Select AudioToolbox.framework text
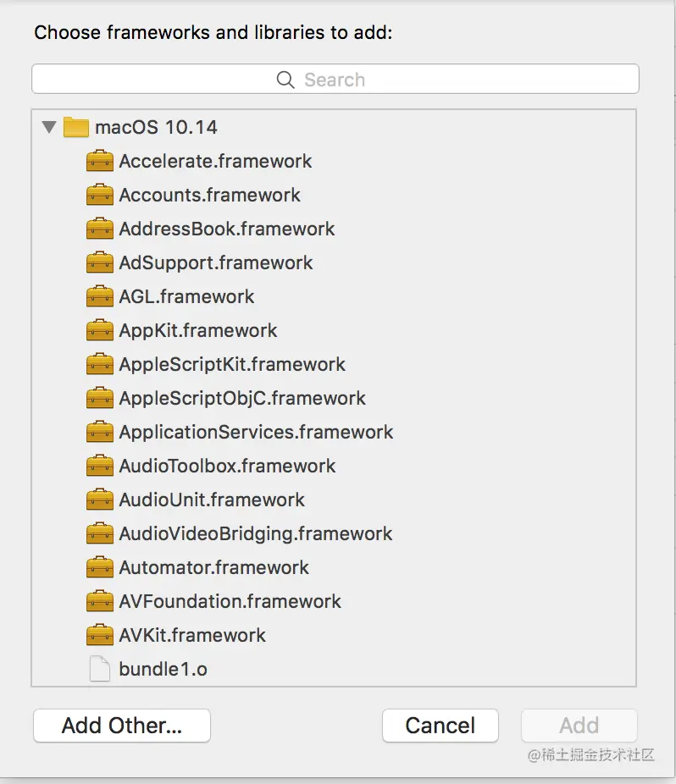The image size is (676, 784). point(227,466)
